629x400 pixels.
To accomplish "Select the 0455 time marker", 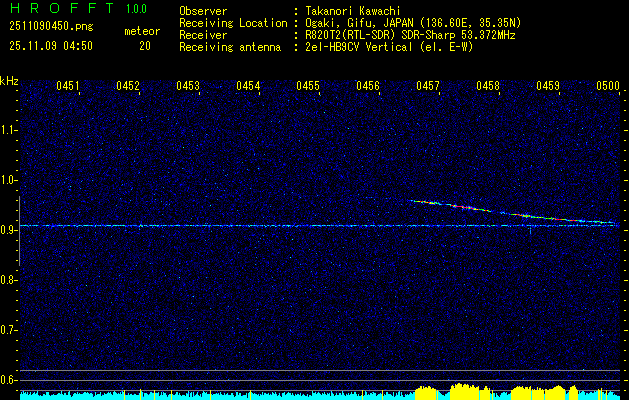I will (308, 87).
